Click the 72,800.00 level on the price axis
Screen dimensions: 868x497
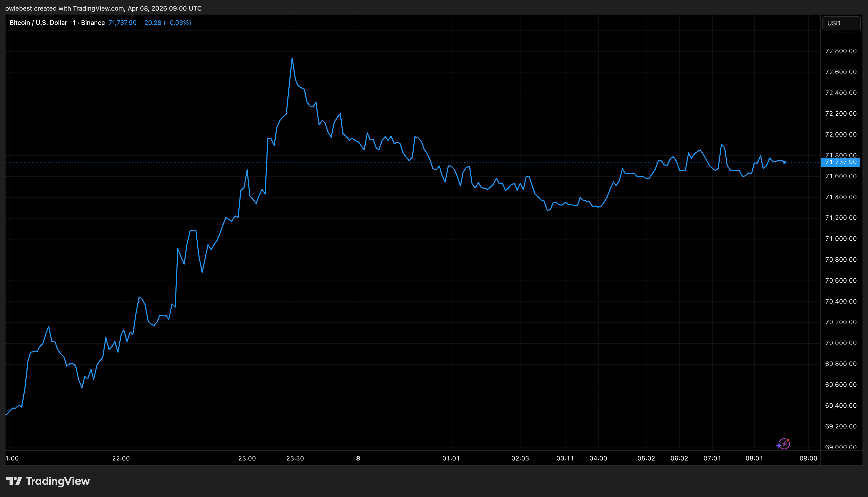click(841, 51)
